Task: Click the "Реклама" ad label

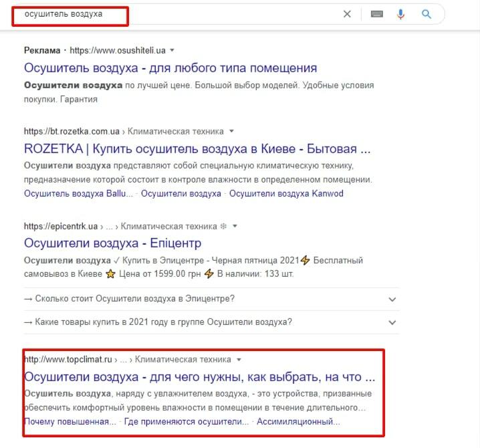Action: coord(42,50)
